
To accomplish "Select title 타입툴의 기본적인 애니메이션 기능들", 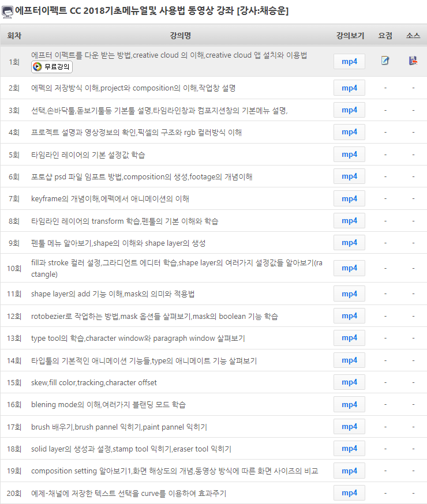I will coord(144,361).
